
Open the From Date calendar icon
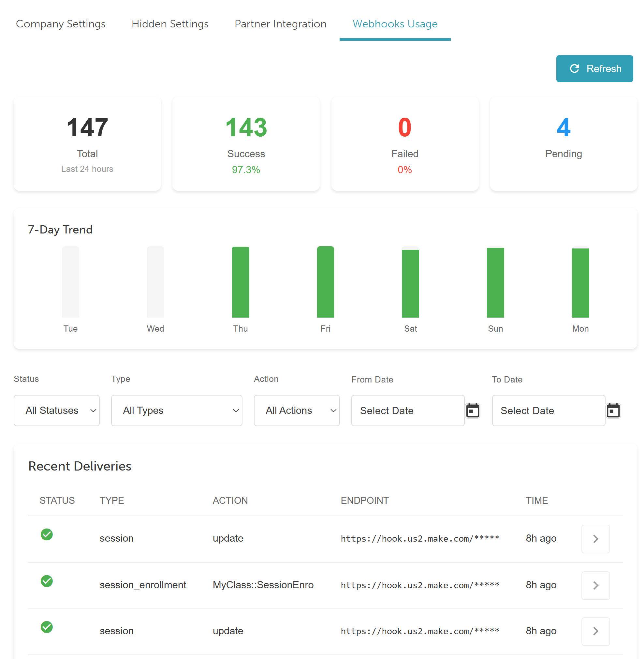(473, 411)
